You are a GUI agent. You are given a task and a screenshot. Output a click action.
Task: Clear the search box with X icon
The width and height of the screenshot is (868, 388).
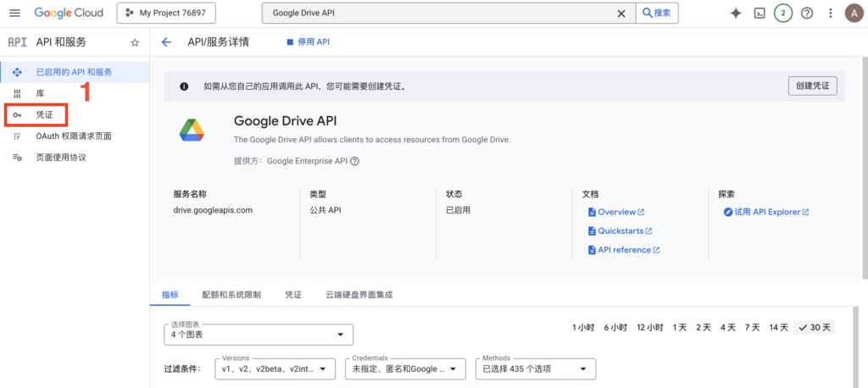tap(621, 14)
